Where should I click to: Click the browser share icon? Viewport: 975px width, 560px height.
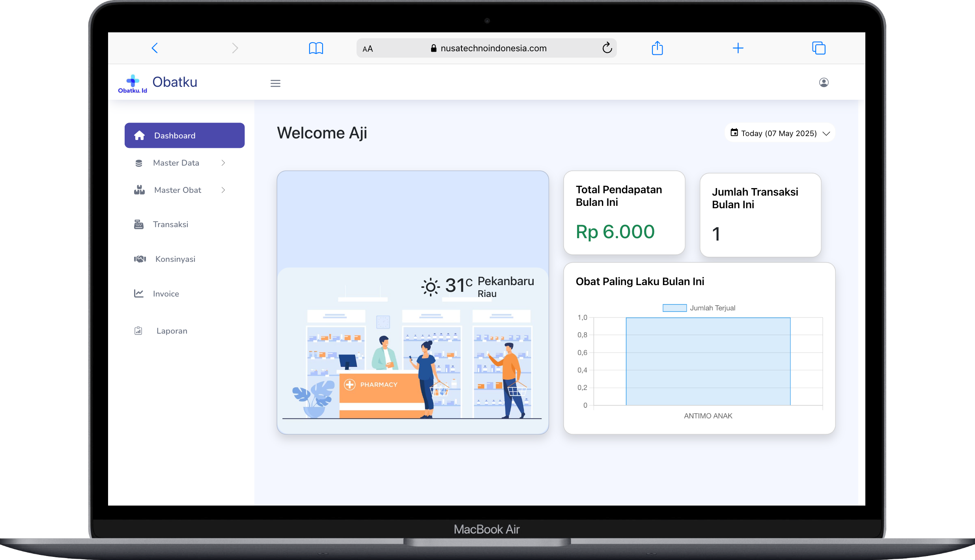(657, 48)
